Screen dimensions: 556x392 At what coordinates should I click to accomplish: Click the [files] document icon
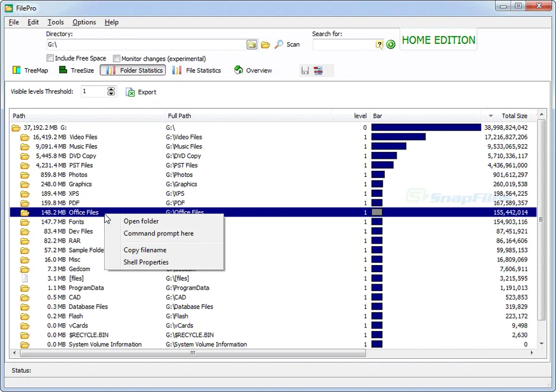coord(24,279)
